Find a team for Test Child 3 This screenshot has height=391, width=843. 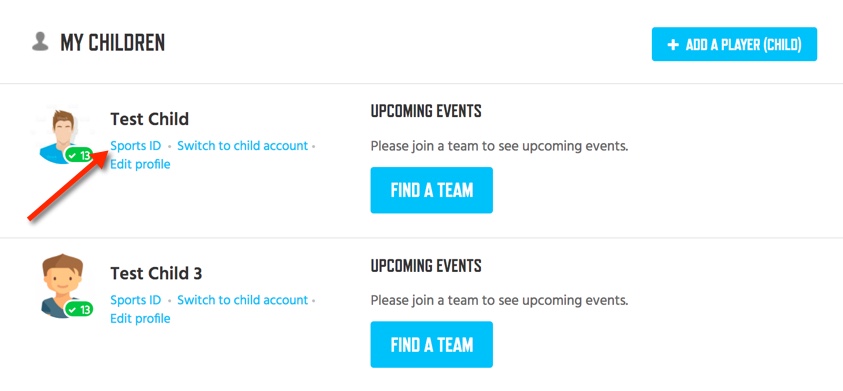(432, 344)
